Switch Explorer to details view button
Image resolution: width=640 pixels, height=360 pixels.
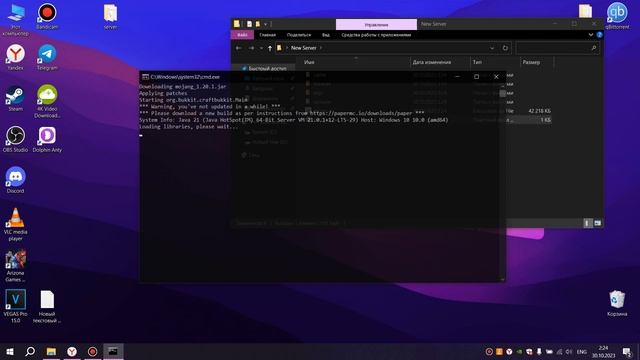(587, 223)
